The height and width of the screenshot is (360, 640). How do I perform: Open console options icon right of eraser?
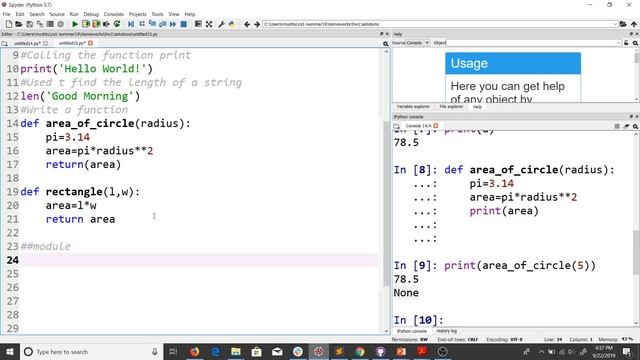pyautogui.click(x=636, y=126)
